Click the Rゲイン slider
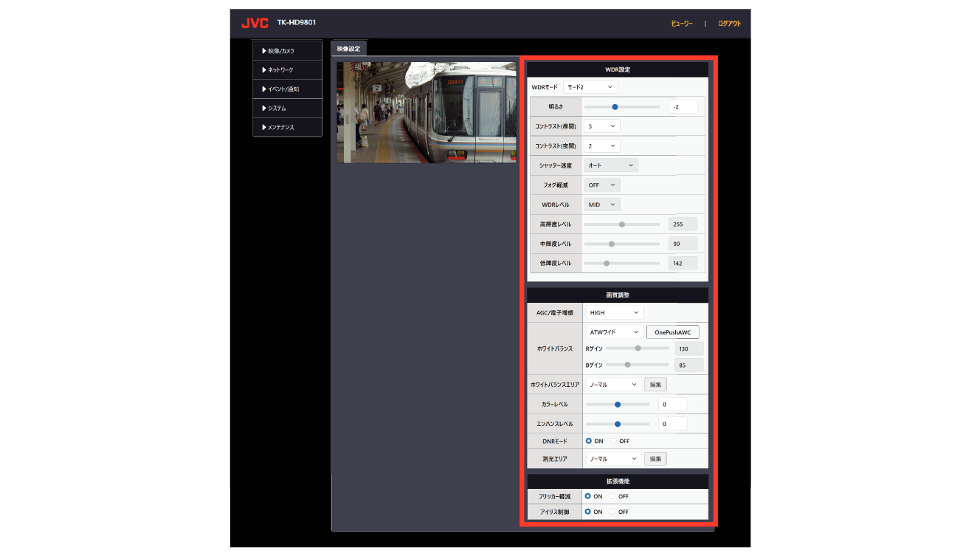Image resolution: width=980 pixels, height=556 pixels. [x=638, y=348]
